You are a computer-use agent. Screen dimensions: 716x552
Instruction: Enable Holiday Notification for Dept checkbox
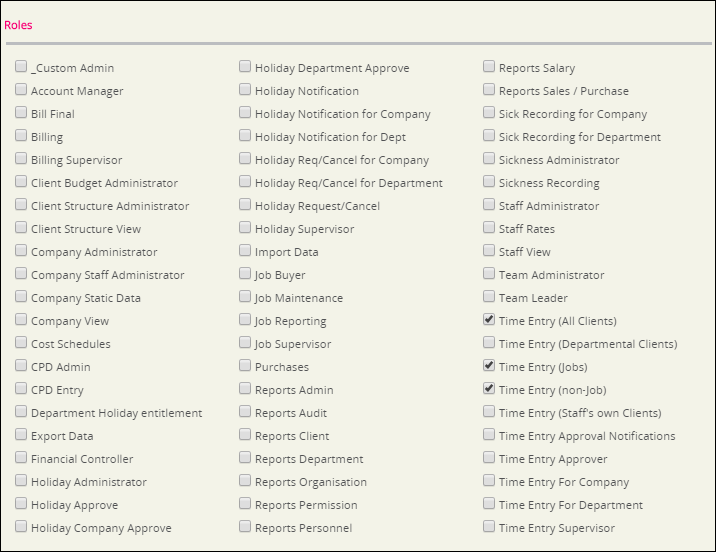[245, 137]
